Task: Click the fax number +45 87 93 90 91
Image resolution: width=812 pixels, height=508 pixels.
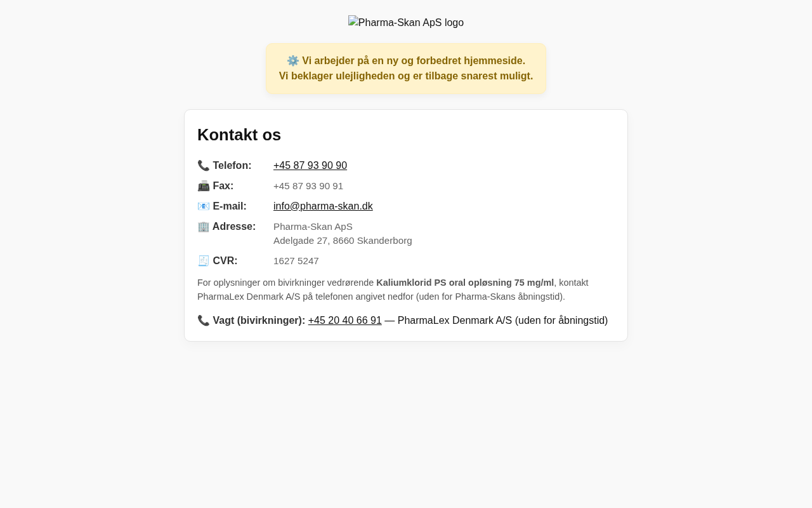Action: click(x=308, y=186)
